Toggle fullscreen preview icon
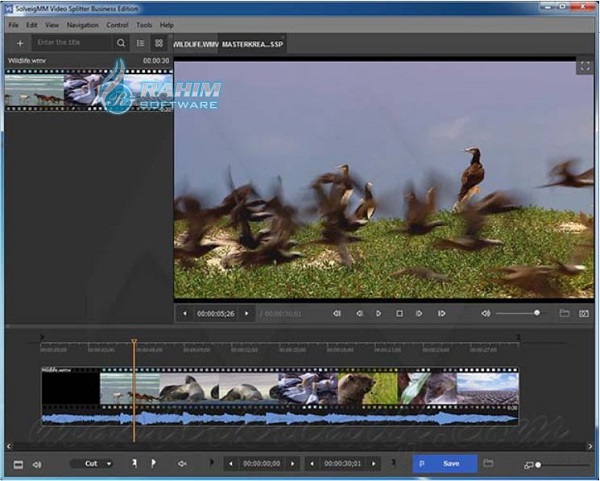The width and height of the screenshot is (600, 481). (x=584, y=67)
